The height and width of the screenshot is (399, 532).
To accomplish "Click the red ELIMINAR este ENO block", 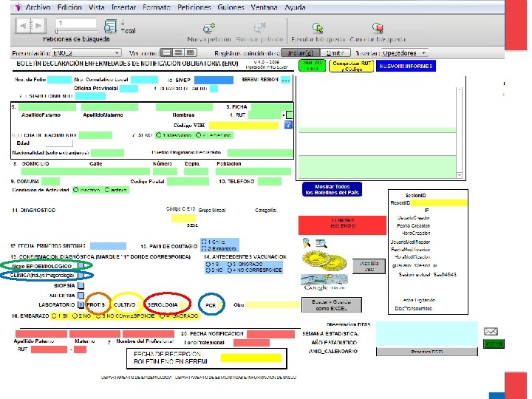I will (x=342, y=225).
